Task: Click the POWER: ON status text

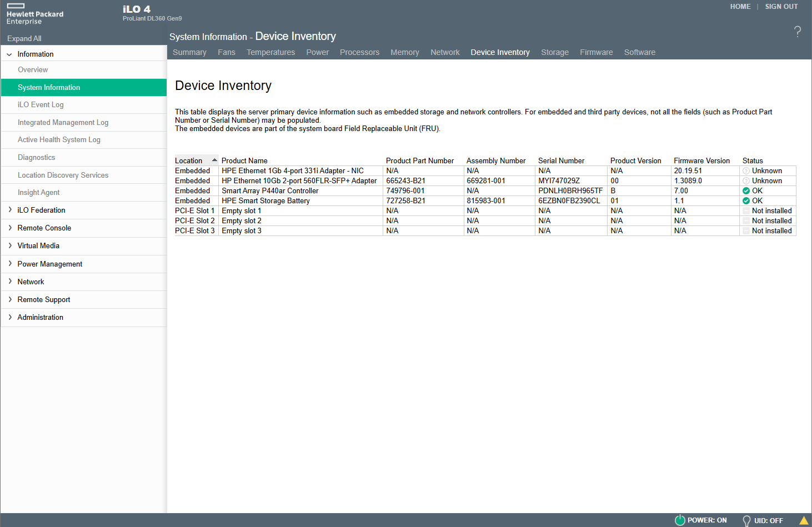Action: pyautogui.click(x=707, y=520)
